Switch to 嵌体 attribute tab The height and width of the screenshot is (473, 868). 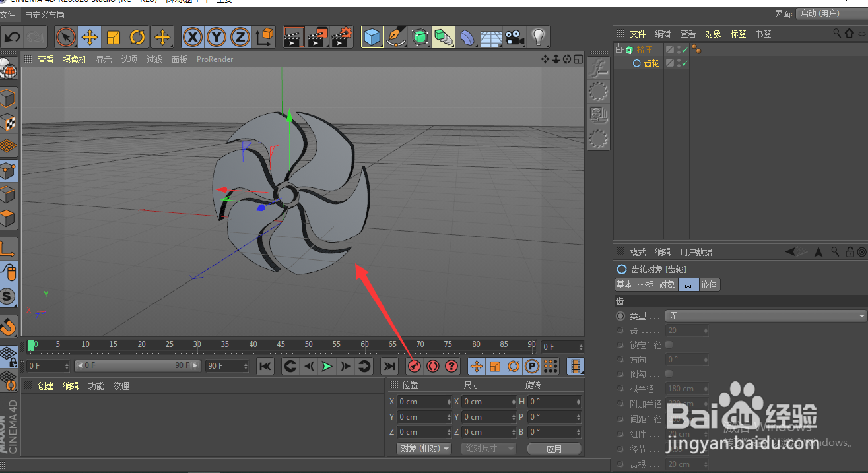[710, 285]
